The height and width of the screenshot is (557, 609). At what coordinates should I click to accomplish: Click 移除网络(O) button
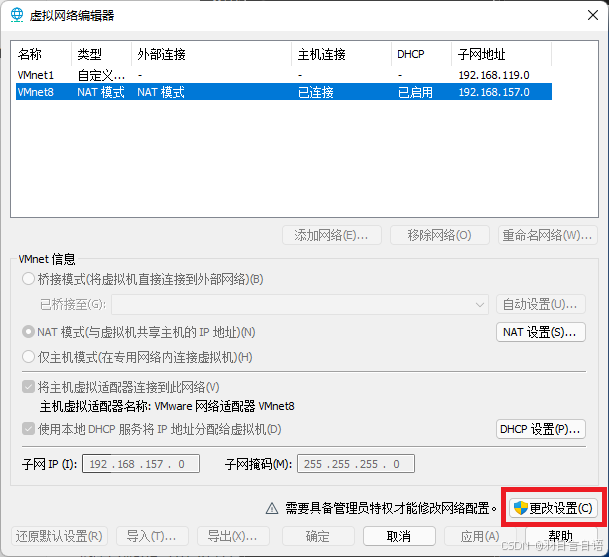(440, 235)
